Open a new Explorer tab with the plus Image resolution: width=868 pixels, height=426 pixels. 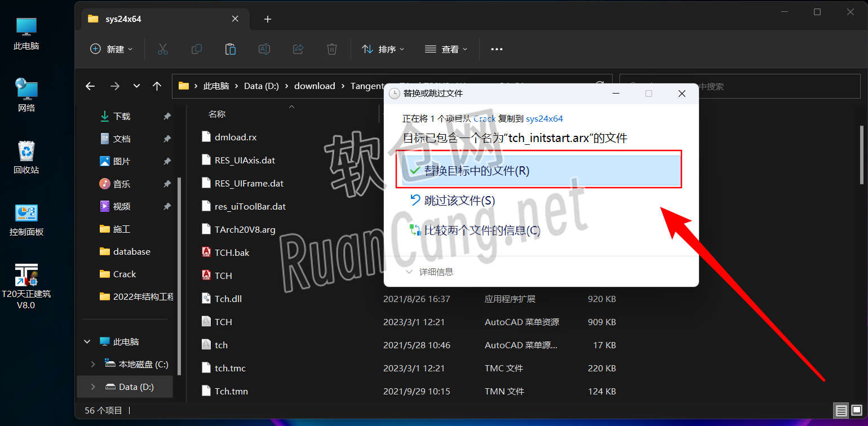(267, 19)
